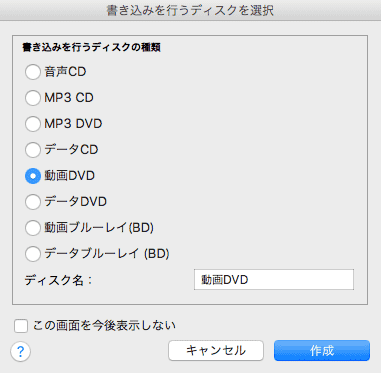Click the キャンセル button
381x373 pixels.
pyautogui.click(x=216, y=350)
